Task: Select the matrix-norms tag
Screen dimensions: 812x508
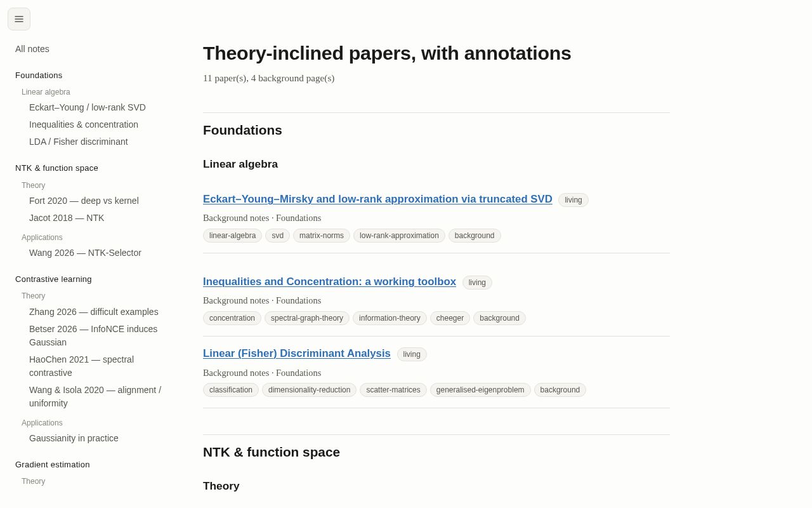Action: 322,236
